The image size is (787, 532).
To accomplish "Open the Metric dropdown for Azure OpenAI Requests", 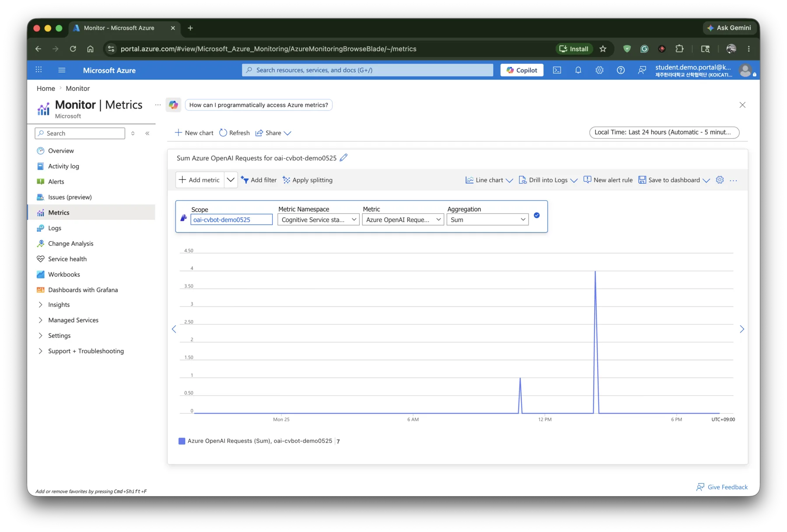I will coord(403,219).
